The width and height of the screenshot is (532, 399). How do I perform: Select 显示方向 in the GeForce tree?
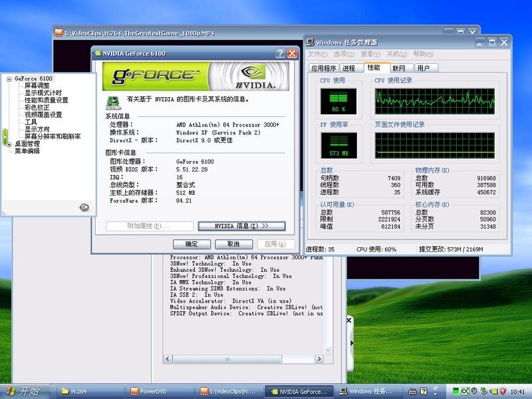[x=37, y=129]
